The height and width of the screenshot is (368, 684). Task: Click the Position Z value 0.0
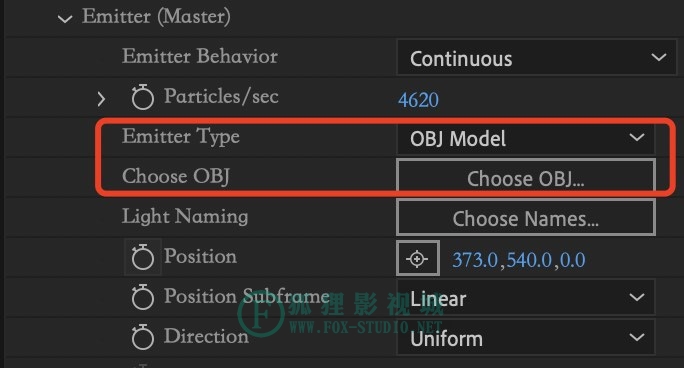pyautogui.click(x=573, y=260)
